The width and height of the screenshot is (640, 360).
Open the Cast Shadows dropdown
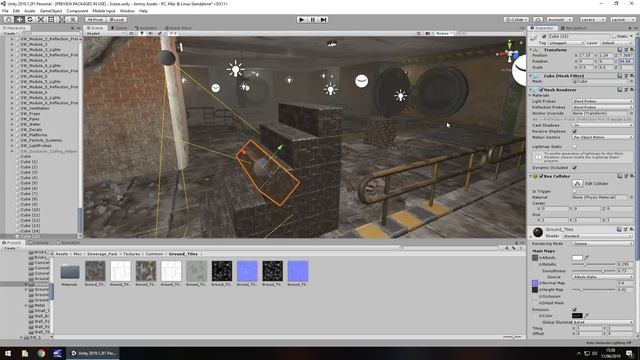602,125
